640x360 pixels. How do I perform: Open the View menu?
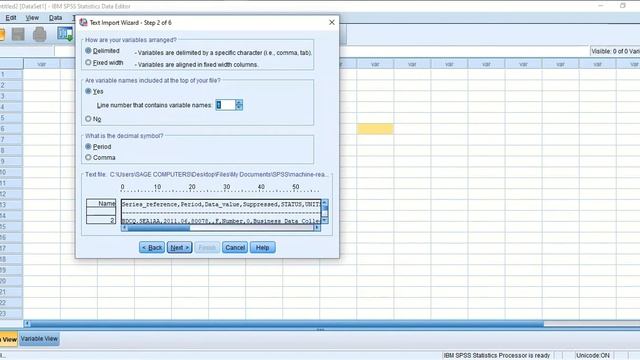(32, 18)
